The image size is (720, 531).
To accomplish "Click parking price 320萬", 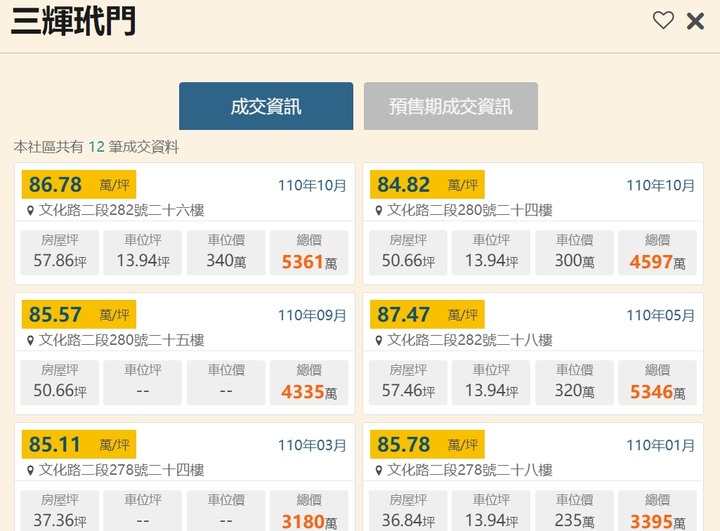I will click(574, 391).
